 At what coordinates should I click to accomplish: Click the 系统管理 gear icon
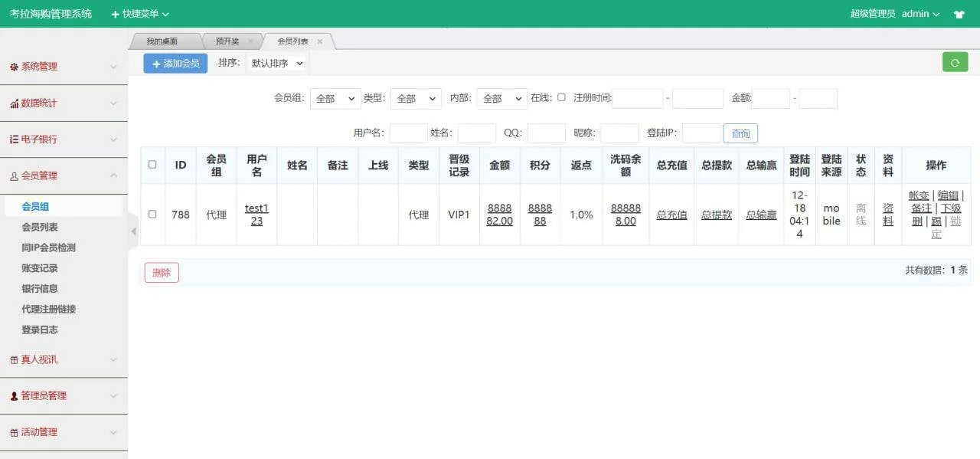[x=14, y=67]
